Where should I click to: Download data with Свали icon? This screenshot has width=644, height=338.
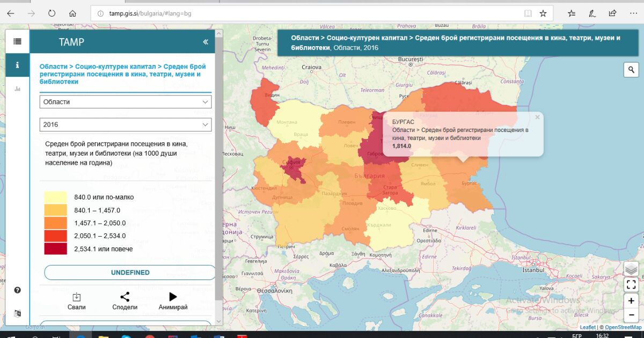(76, 302)
